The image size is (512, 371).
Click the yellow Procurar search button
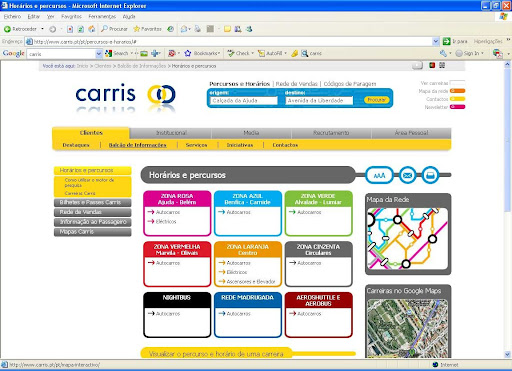376,100
